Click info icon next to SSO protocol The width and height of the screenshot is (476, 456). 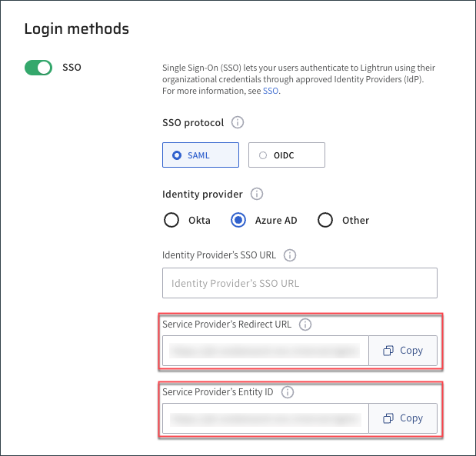pyautogui.click(x=238, y=122)
